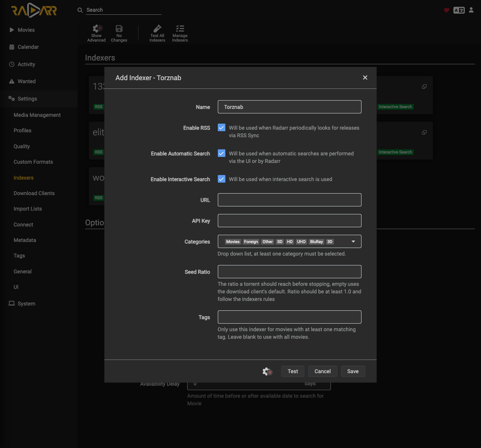
Task: Run Test All Indexers from toolbar
Action: pyautogui.click(x=157, y=33)
